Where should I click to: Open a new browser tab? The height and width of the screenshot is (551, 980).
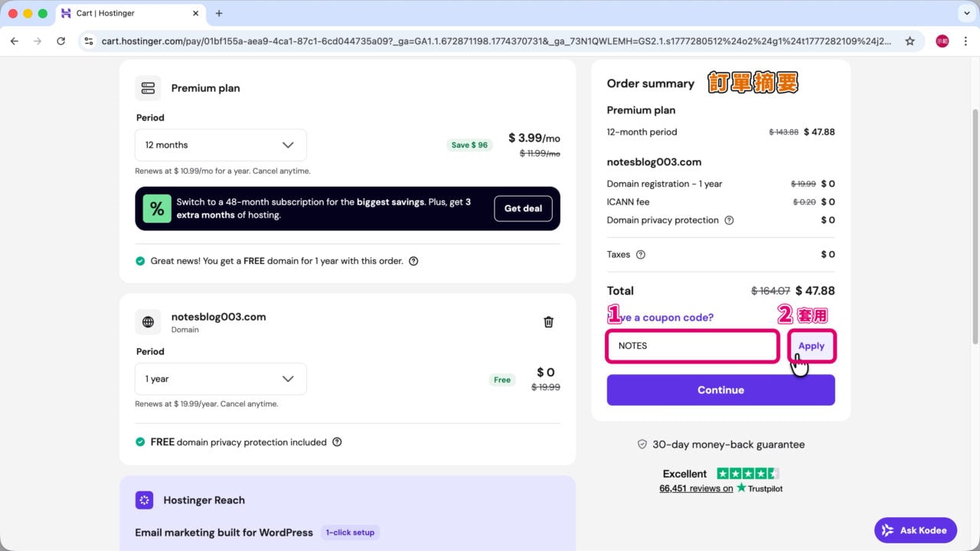[219, 13]
